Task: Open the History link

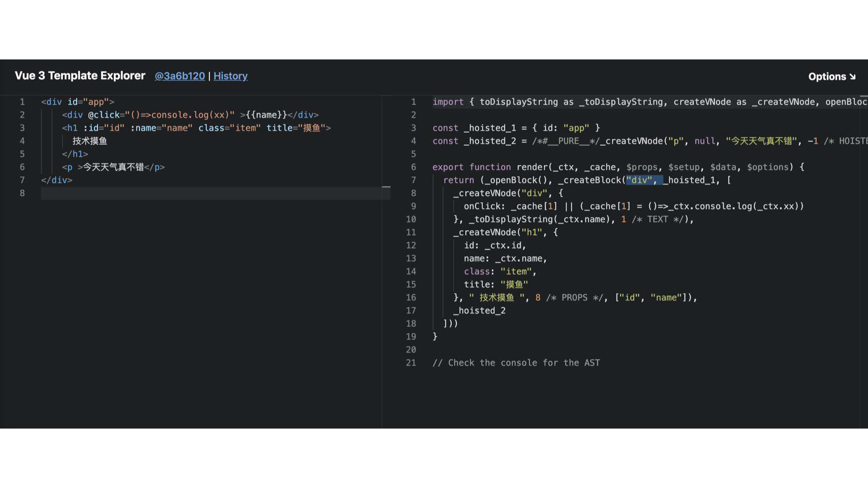Action: pos(231,76)
